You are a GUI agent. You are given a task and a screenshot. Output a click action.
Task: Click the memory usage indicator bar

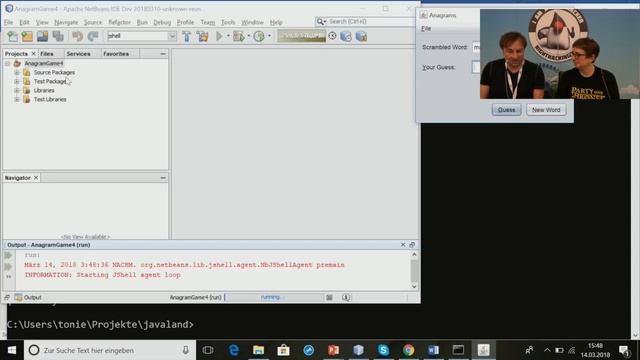click(x=302, y=36)
